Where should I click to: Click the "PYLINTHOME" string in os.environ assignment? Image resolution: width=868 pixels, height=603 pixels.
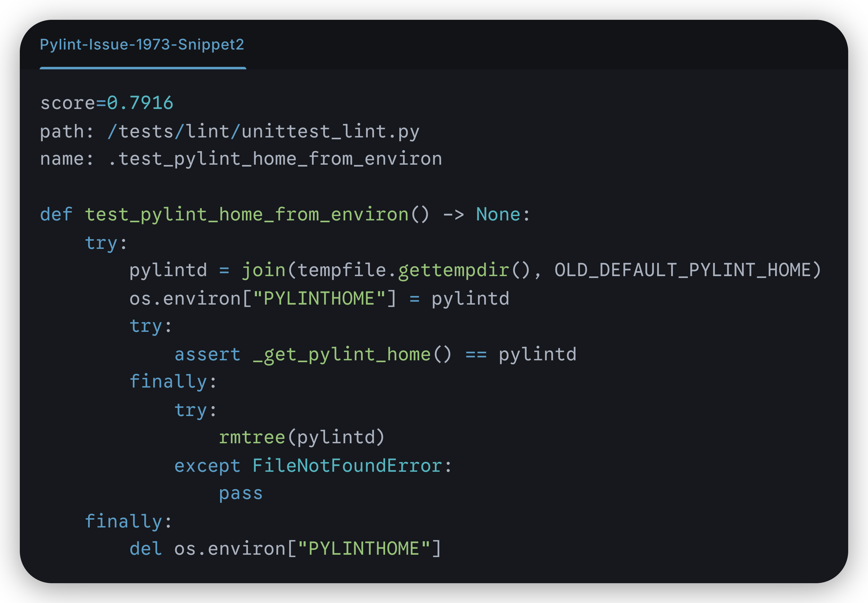point(319,298)
